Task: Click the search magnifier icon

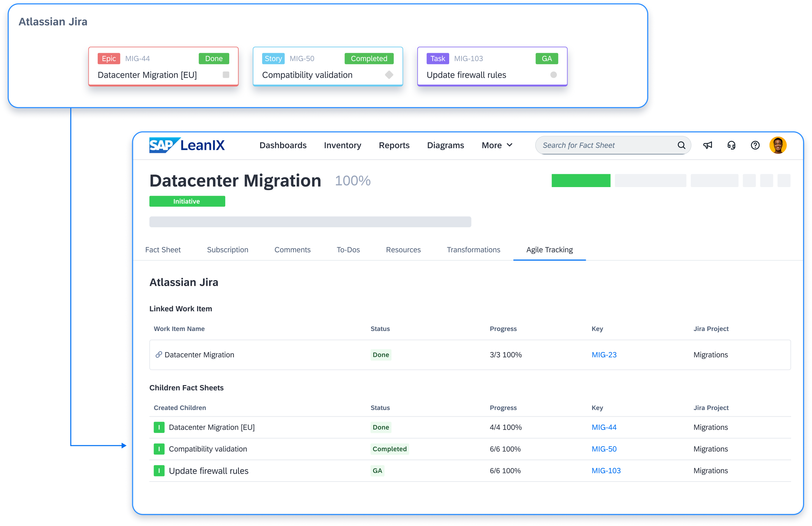Action: click(681, 145)
